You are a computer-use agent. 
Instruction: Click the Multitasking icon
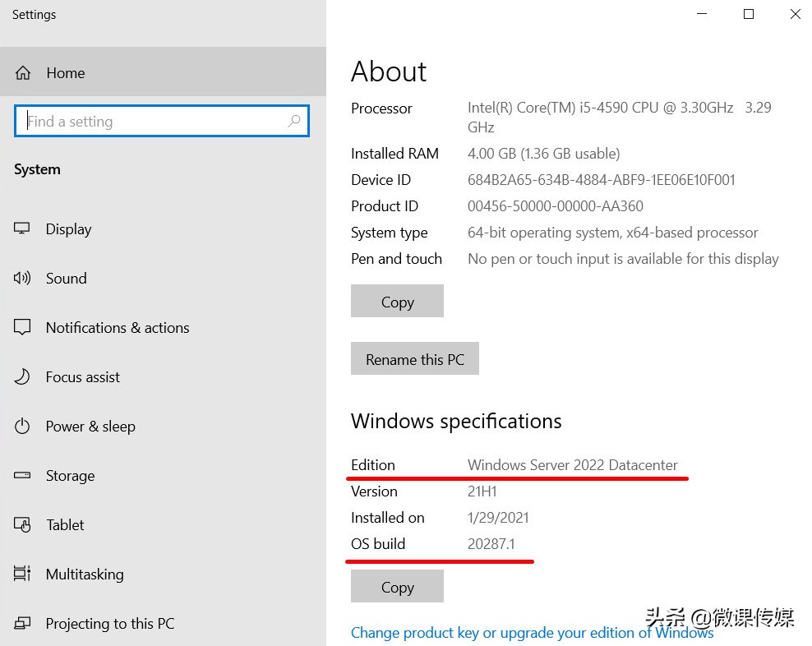point(21,574)
